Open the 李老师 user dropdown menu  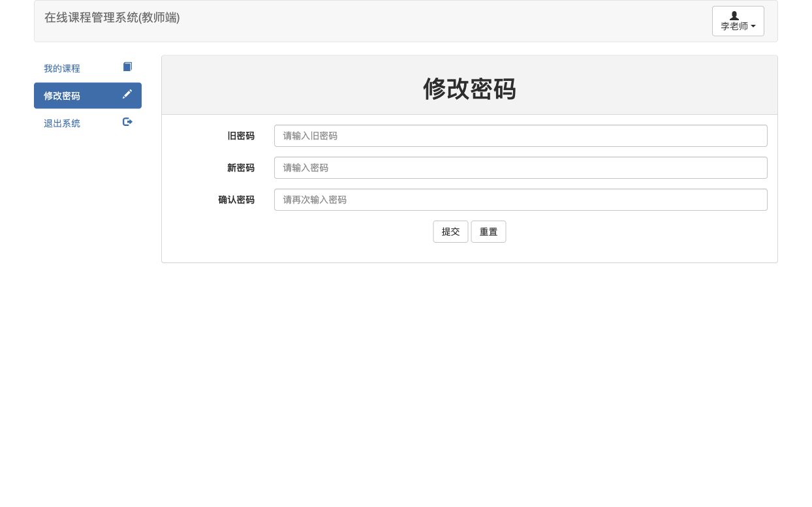pos(738,21)
